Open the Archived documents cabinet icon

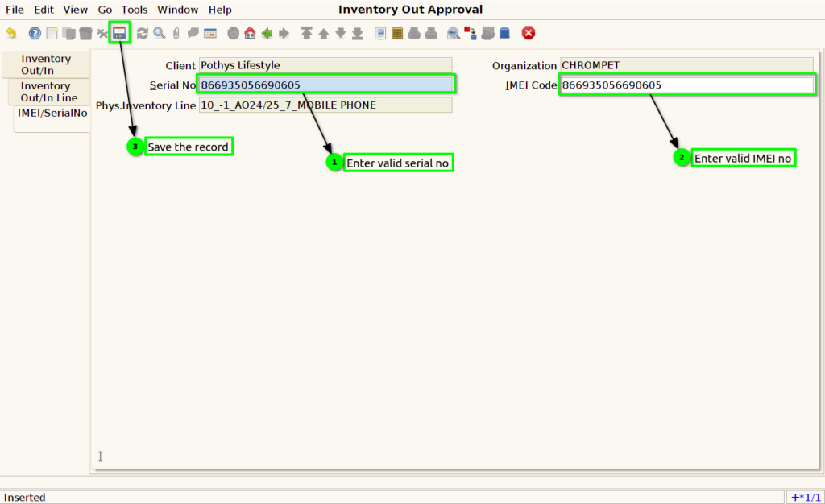[x=397, y=33]
